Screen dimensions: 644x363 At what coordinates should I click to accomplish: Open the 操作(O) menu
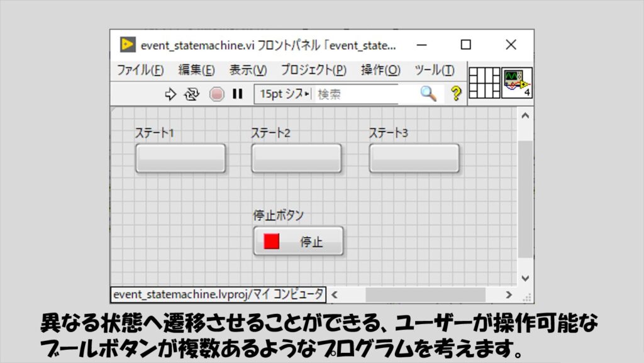(380, 70)
